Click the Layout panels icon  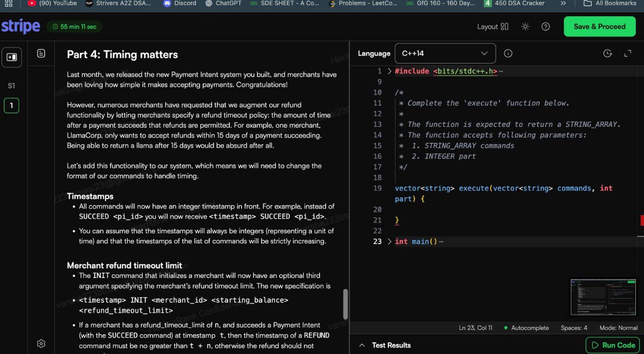tap(504, 27)
